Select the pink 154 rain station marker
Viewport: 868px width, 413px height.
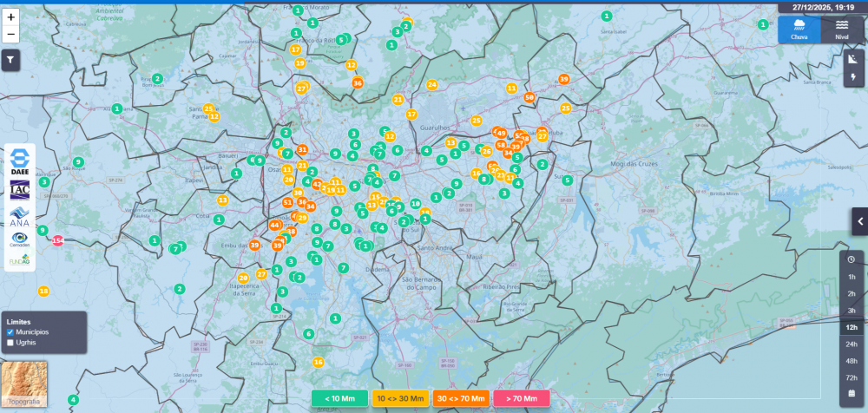click(57, 240)
